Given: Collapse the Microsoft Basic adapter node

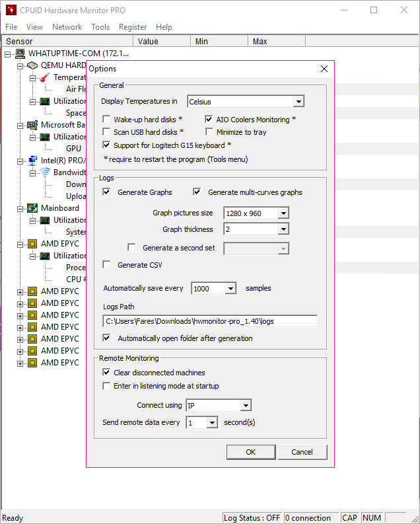Looking at the screenshot, I should click(x=20, y=126).
